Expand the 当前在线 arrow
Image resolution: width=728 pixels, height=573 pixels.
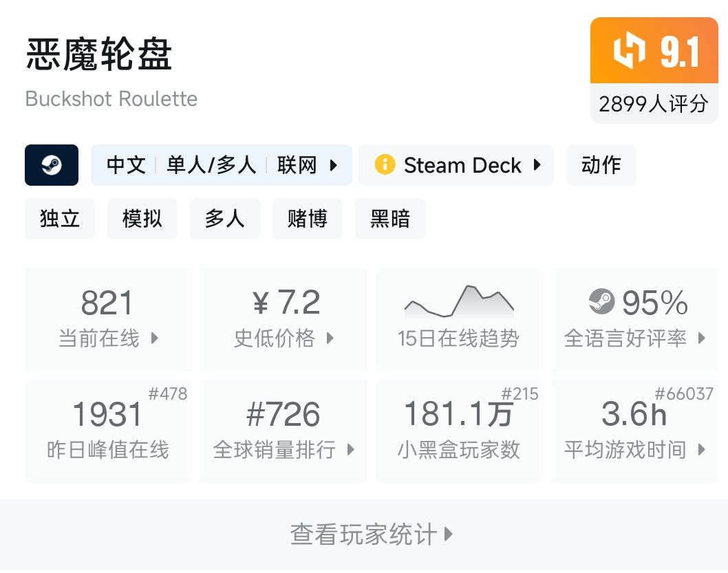[155, 338]
